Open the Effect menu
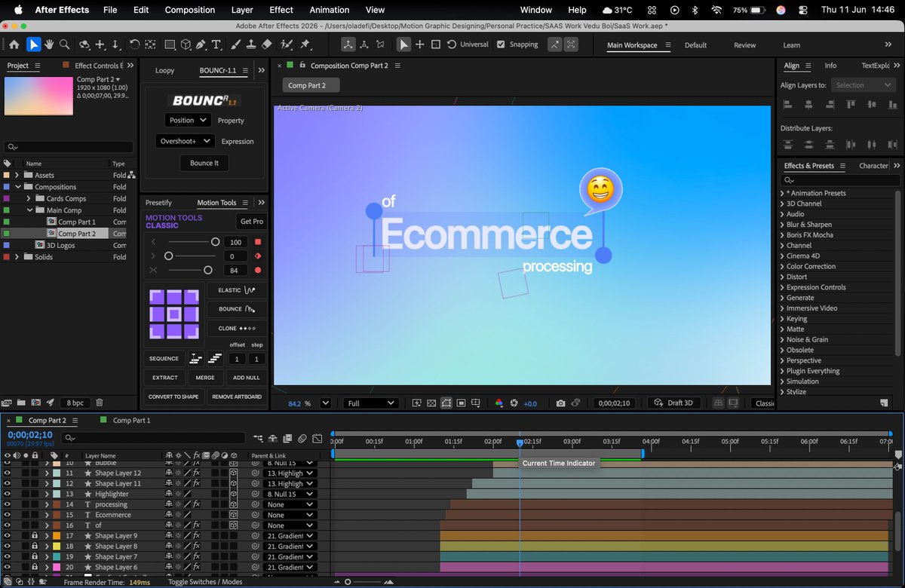Viewport: 905px width, 588px height. 281,10
